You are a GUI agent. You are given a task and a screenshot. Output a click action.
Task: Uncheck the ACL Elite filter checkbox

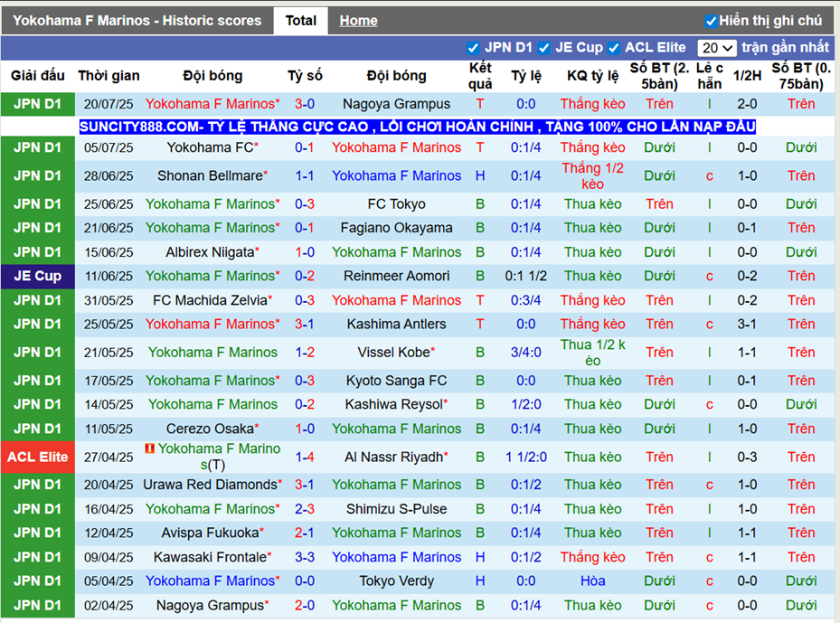point(614,48)
